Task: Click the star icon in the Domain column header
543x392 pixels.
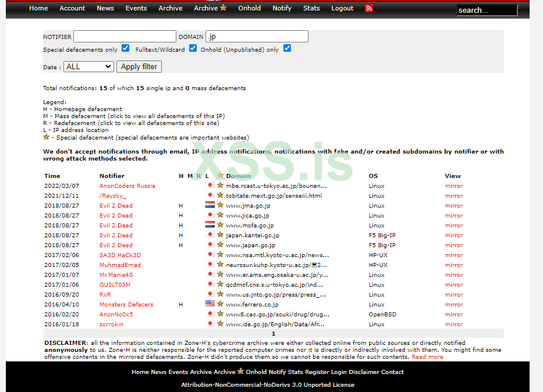Action: tap(220, 175)
